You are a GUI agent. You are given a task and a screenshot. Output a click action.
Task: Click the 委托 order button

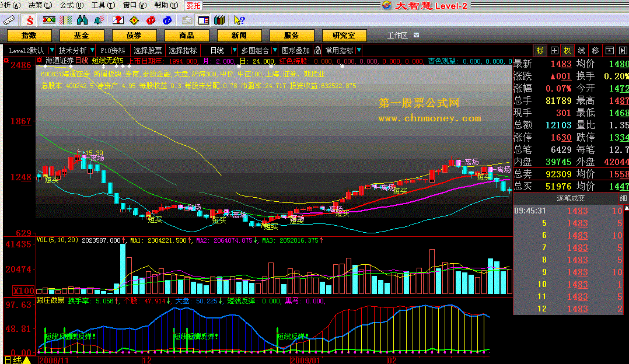193,5
